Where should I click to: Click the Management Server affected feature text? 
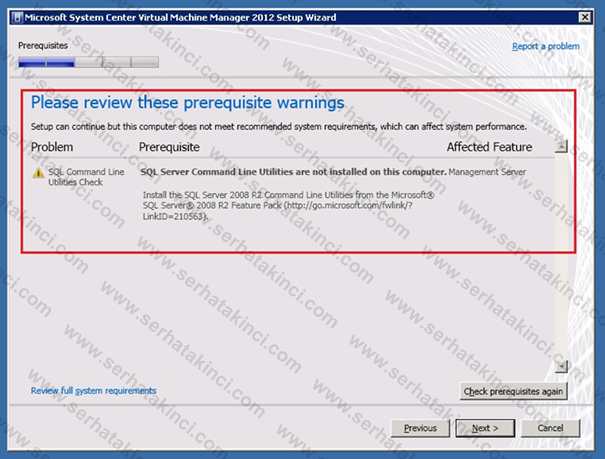[487, 172]
